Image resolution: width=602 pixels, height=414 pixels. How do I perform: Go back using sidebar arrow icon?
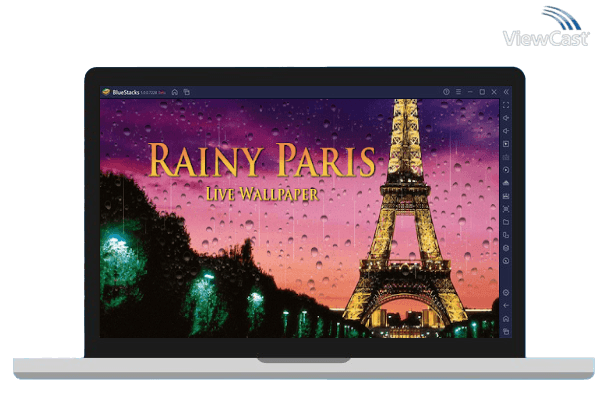(506, 306)
